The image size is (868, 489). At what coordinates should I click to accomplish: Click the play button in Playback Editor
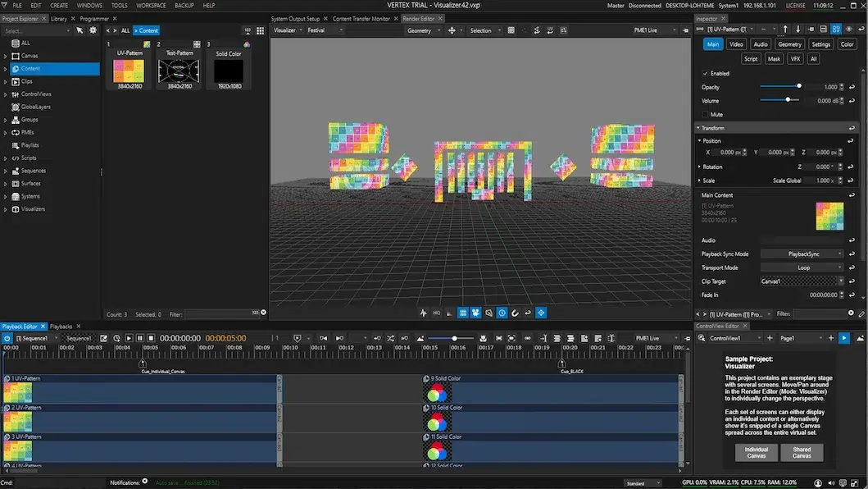tap(129, 338)
